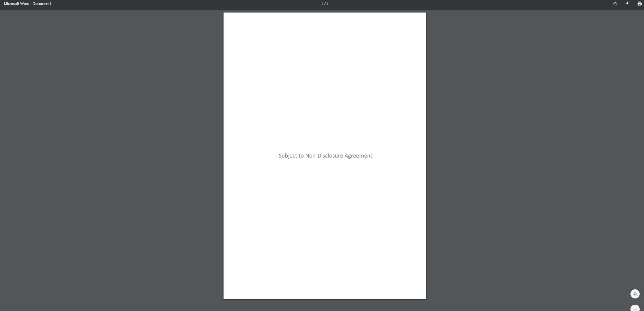
Task: Click the word Agreement on the page
Action: pos(358,156)
